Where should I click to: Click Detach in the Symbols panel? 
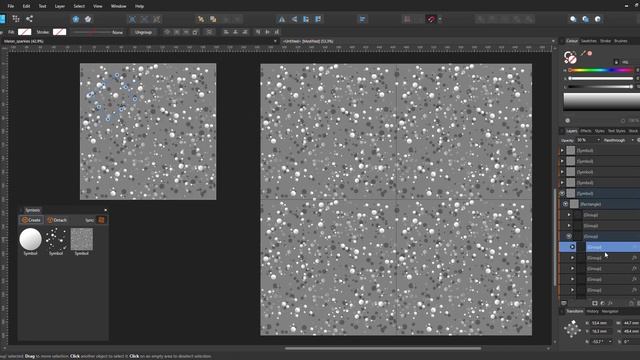57,220
